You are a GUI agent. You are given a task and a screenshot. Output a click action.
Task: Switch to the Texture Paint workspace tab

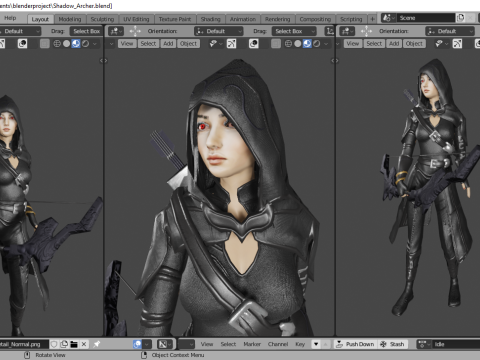(x=175, y=19)
